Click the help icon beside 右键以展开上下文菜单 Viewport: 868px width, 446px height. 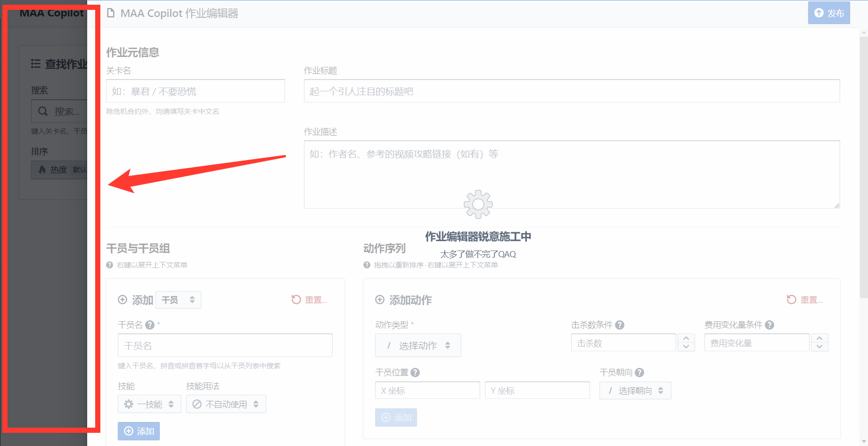pos(109,265)
